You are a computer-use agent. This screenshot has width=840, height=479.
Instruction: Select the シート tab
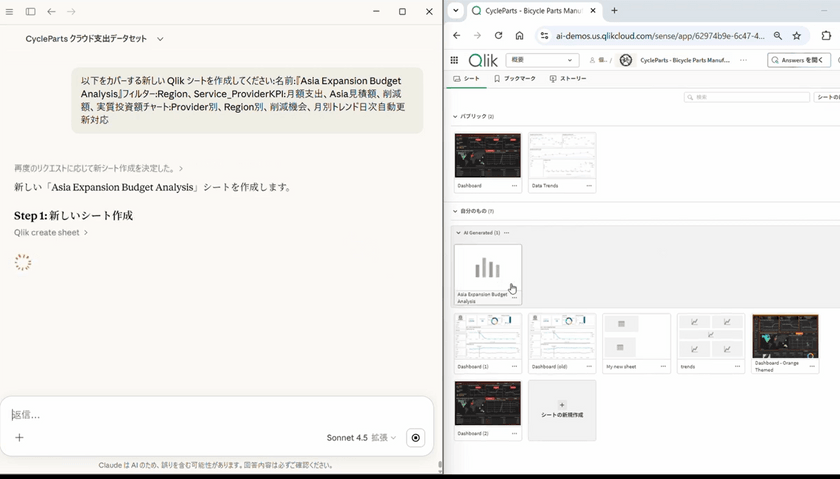pyautogui.click(x=466, y=78)
